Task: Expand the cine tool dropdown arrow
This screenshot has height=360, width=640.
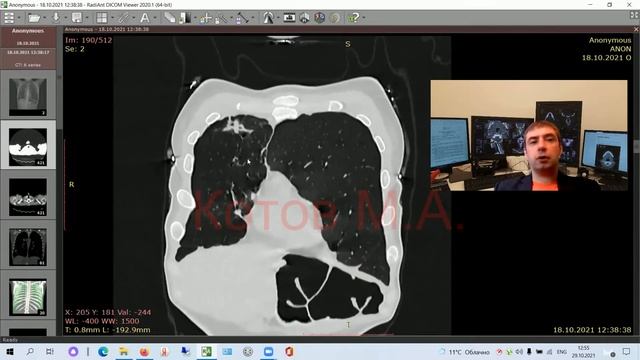Action: 278,18
